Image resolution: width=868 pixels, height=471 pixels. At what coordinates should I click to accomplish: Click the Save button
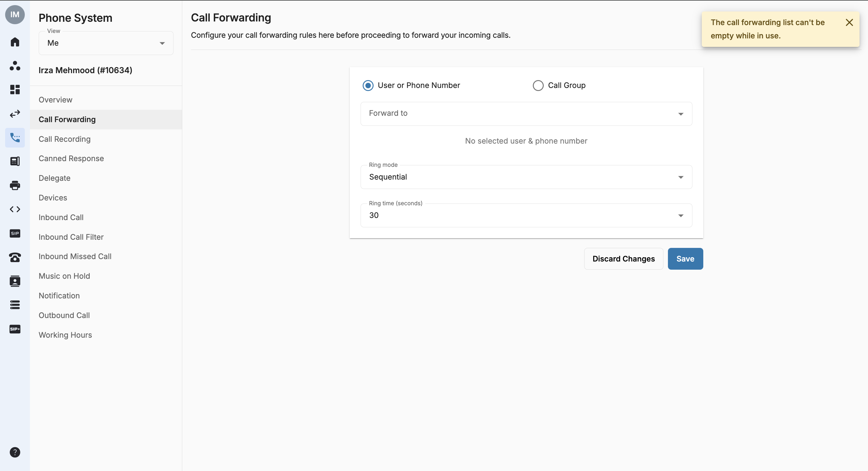[685, 258]
